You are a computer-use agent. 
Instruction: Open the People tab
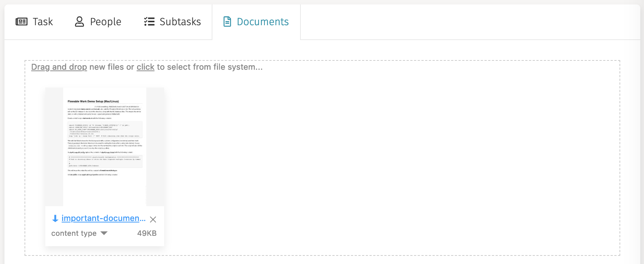[98, 22]
